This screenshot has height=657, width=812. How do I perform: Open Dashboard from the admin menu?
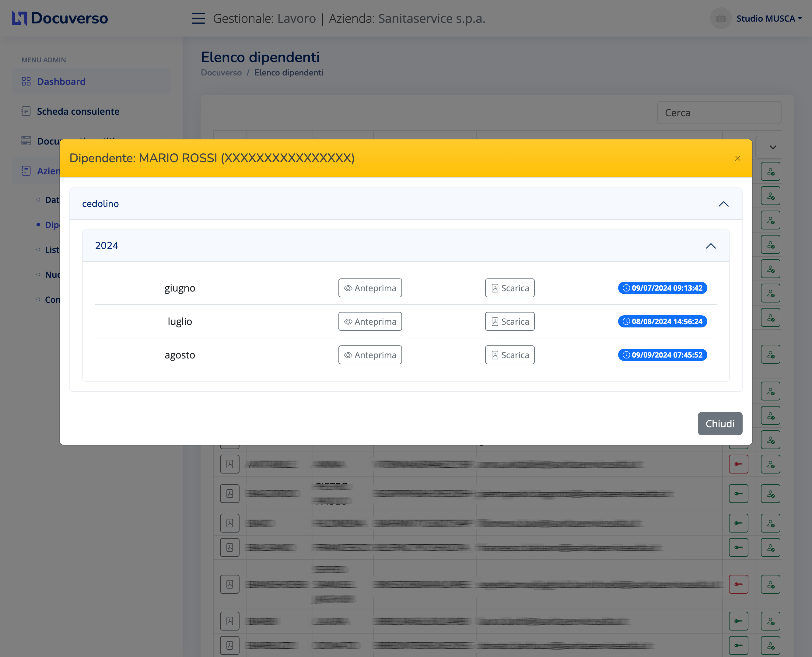click(61, 81)
